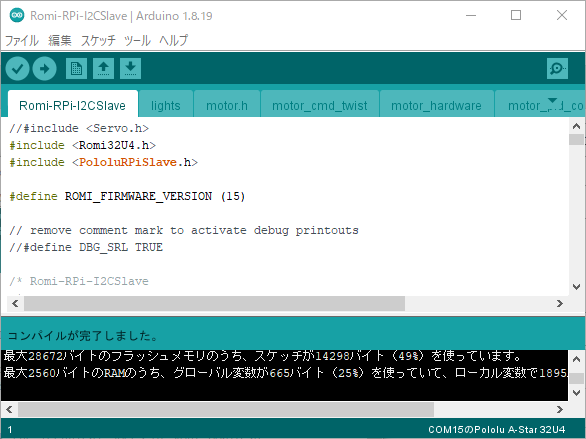586x439 pixels.
Task: Click 'ROMI_FIRMWARE_VERSION' define text
Action: pyautogui.click(x=138, y=196)
